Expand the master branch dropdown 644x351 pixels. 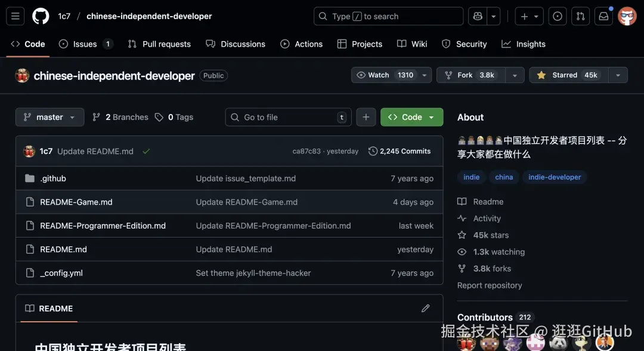[49, 117]
